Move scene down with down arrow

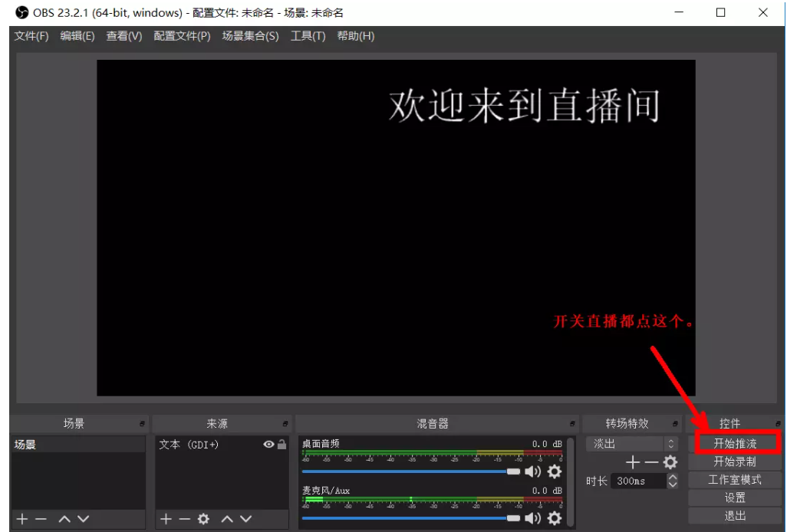point(84,519)
